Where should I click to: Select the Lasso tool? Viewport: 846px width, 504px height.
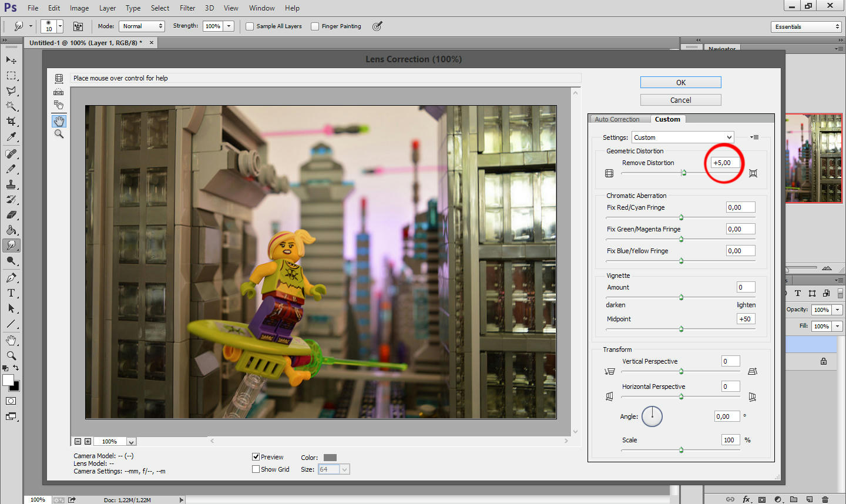[x=11, y=91]
